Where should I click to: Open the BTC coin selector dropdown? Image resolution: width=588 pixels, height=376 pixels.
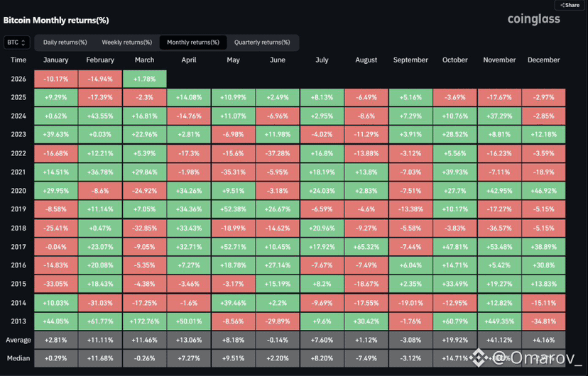pyautogui.click(x=17, y=43)
